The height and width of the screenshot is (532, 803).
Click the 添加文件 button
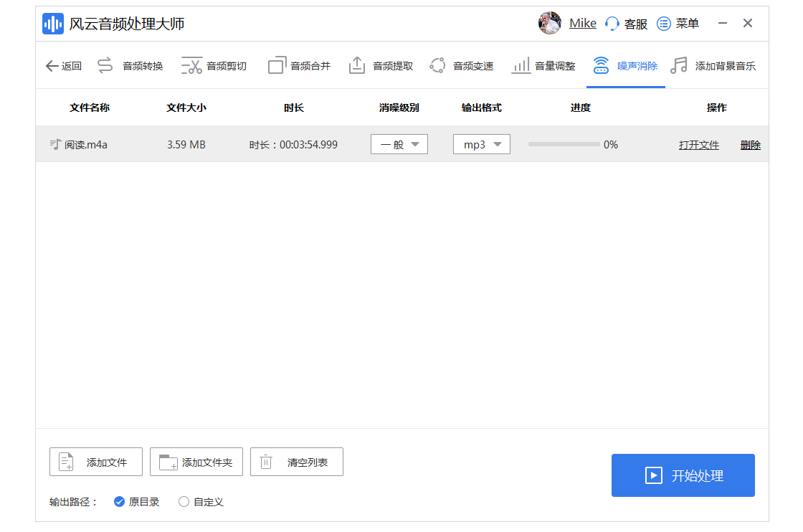[x=96, y=462]
